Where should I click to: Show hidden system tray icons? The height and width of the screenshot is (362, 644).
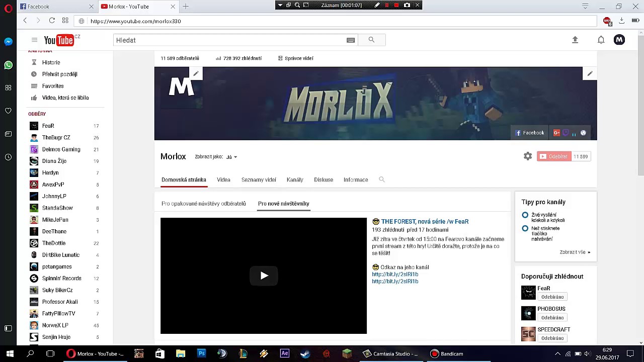pyautogui.click(x=557, y=354)
